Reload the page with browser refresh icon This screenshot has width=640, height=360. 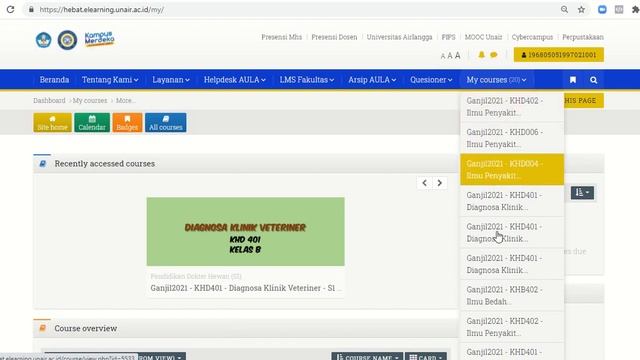click(10, 9)
